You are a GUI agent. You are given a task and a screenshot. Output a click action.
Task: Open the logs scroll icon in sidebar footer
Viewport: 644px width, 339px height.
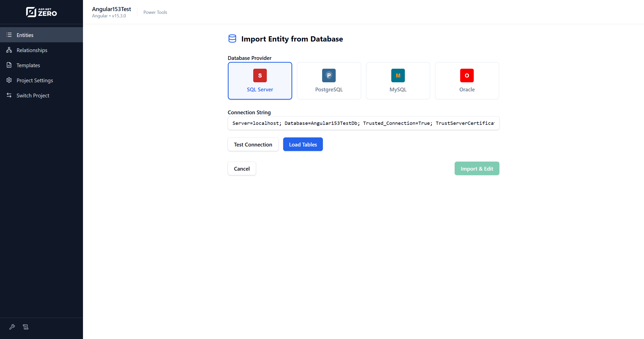(x=26, y=327)
